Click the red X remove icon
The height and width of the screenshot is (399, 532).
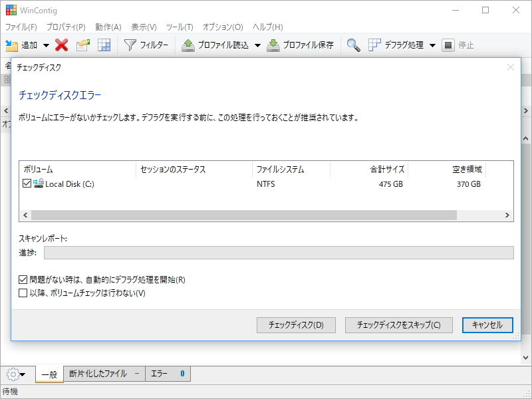pyautogui.click(x=61, y=45)
